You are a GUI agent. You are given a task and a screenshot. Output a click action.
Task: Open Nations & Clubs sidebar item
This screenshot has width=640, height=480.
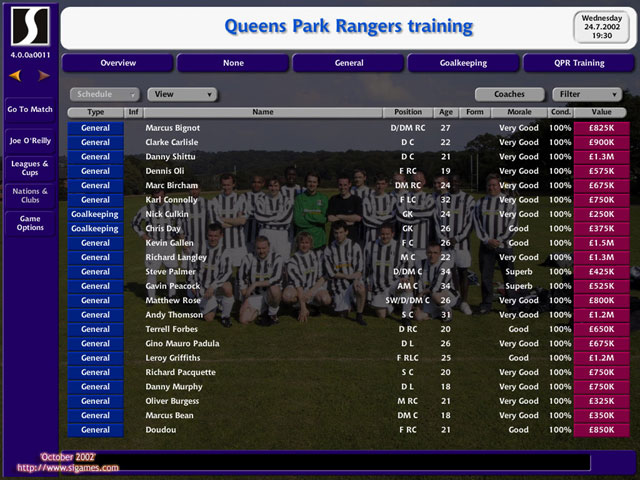pyautogui.click(x=30, y=195)
